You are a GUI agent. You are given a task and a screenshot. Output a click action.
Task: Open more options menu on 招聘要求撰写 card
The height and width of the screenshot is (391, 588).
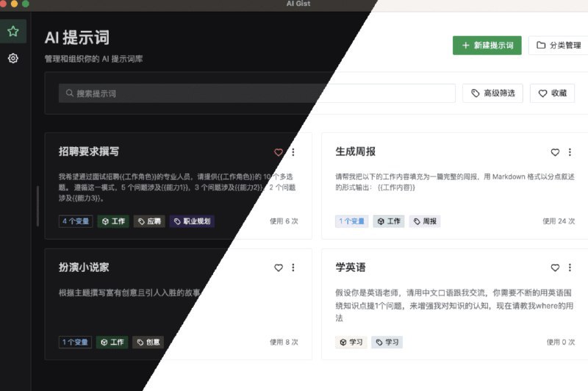(293, 152)
